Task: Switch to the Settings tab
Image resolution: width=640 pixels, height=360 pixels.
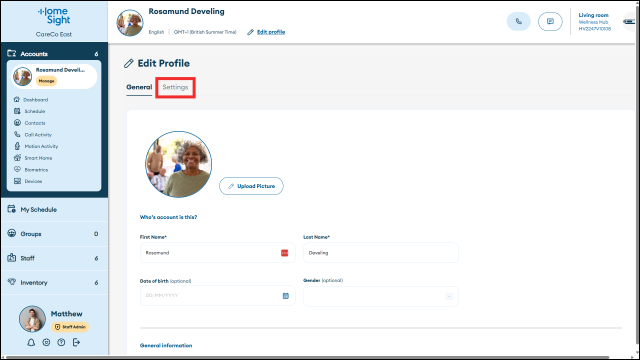Action: click(175, 87)
